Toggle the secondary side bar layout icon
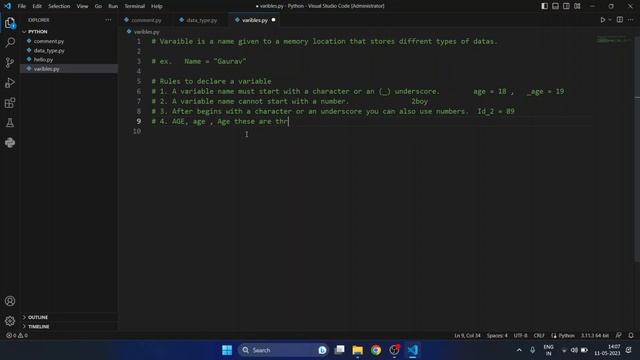The width and height of the screenshot is (640, 360). [566, 6]
